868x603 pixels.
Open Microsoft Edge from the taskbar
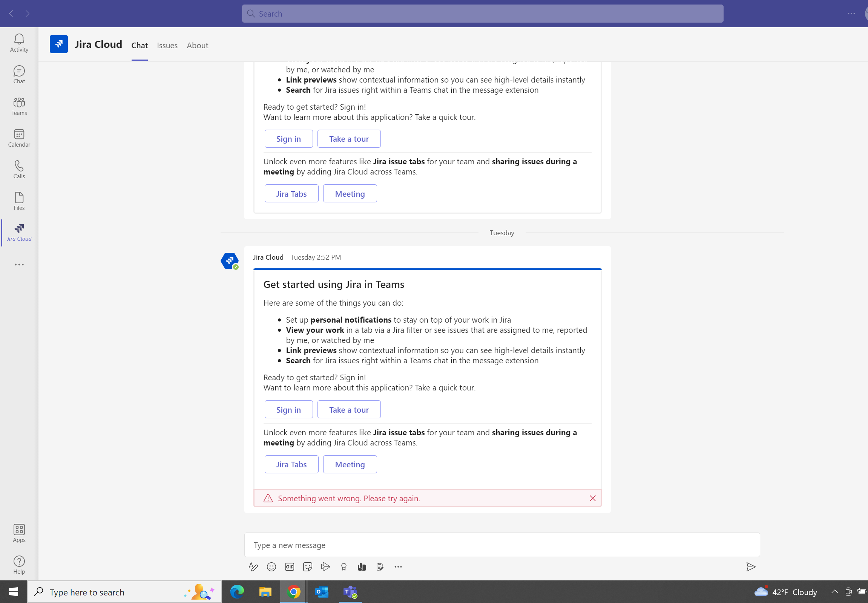tap(237, 592)
